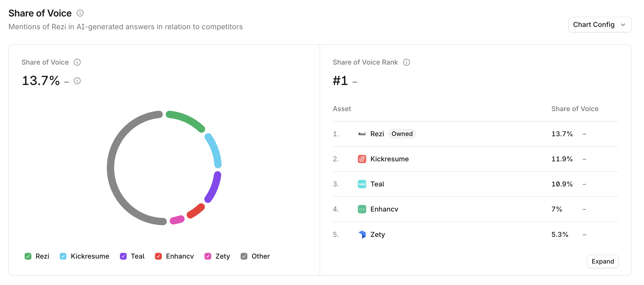Click the Teal logo icon

click(362, 184)
